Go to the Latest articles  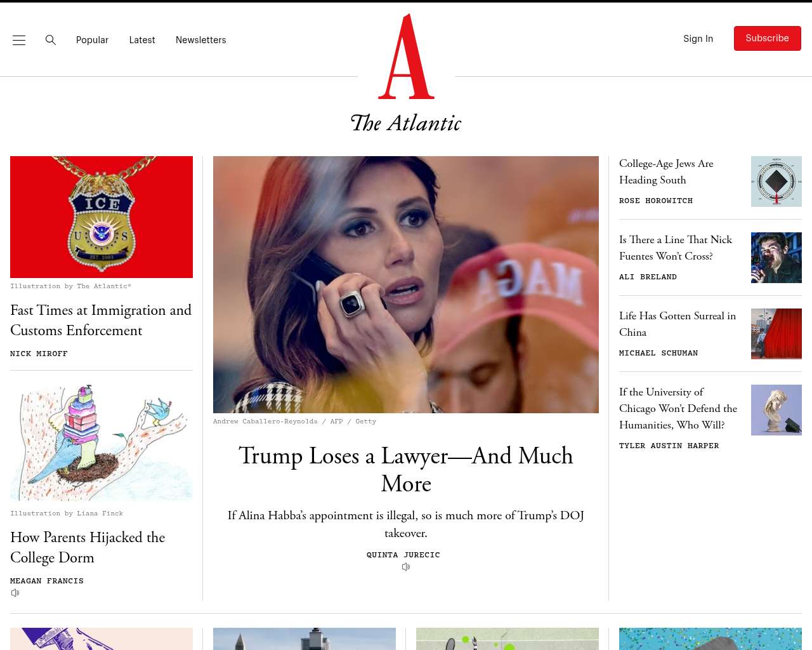click(142, 40)
